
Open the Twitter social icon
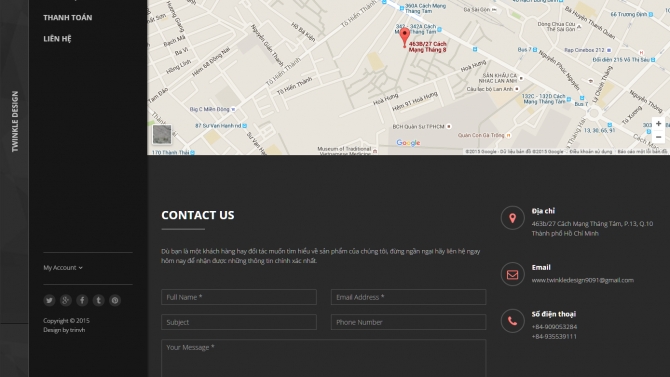pyautogui.click(x=49, y=300)
